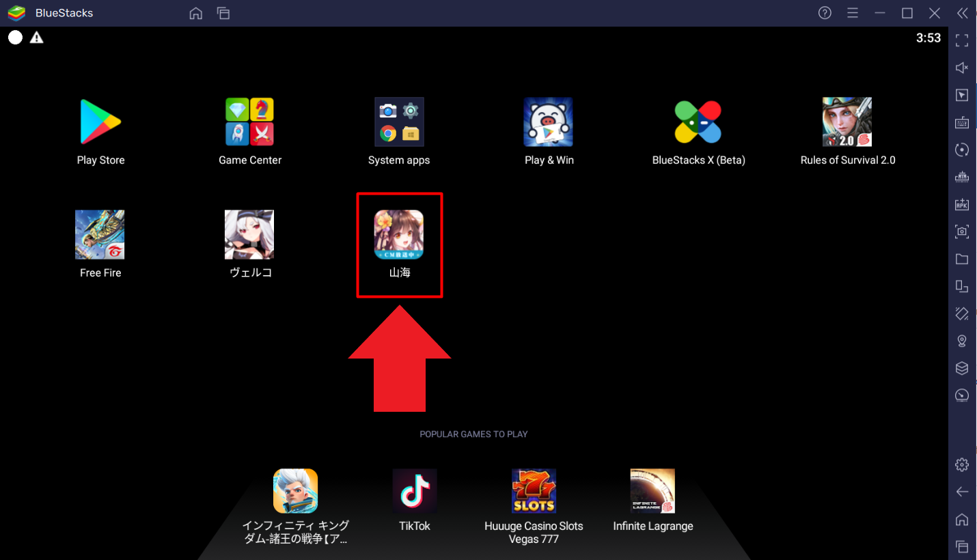The width and height of the screenshot is (977, 560).
Task: Minimize the BlueStacks window
Action: pyautogui.click(x=879, y=13)
